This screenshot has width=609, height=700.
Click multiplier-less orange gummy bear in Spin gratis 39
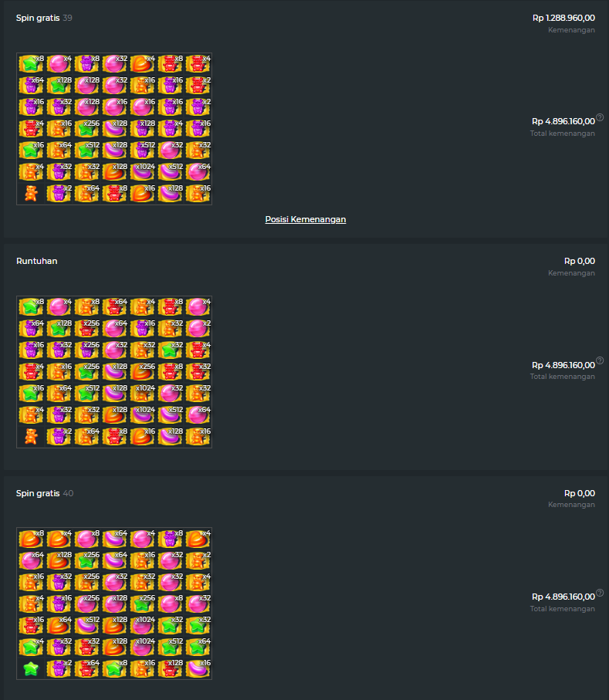click(31, 193)
